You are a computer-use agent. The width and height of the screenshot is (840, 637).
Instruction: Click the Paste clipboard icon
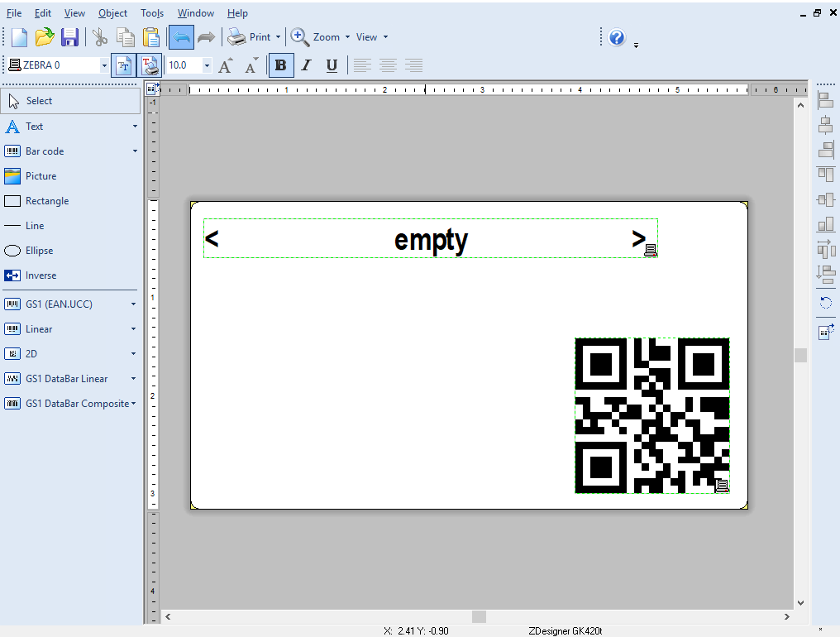tap(150, 37)
